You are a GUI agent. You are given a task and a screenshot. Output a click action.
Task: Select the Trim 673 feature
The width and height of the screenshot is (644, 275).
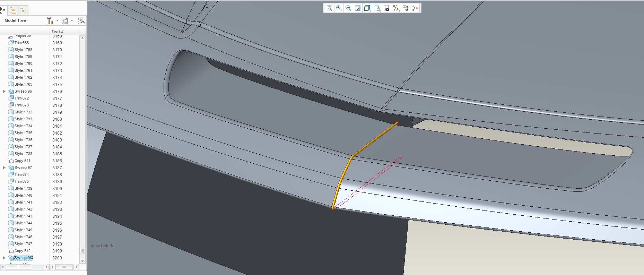(21, 105)
